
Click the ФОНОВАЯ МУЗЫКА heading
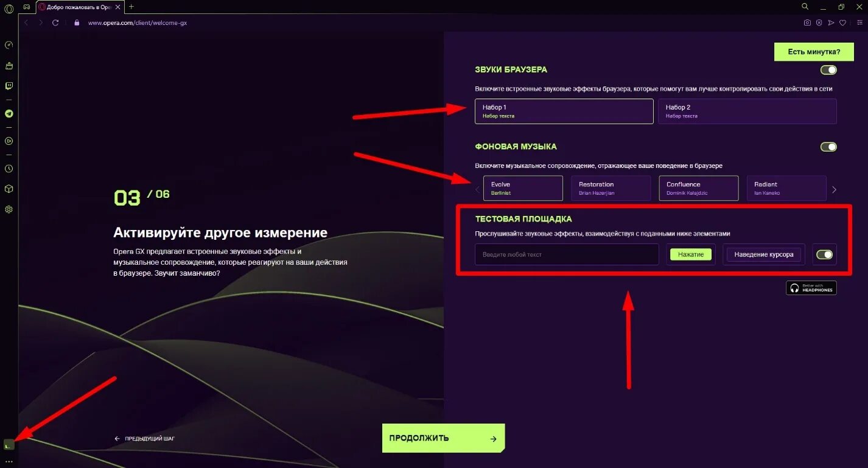[x=516, y=147]
